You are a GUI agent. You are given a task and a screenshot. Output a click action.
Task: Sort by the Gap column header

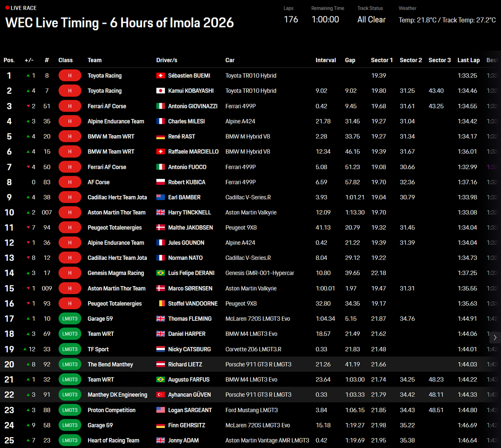350,60
